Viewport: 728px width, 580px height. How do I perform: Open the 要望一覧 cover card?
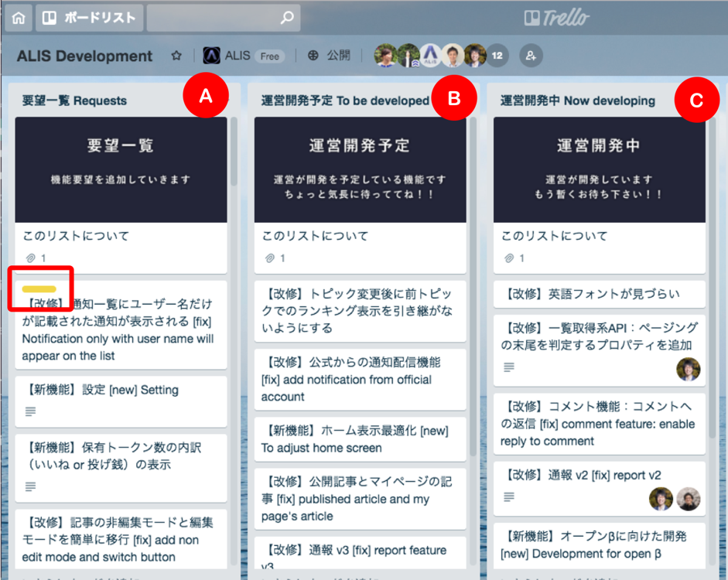[x=121, y=169]
